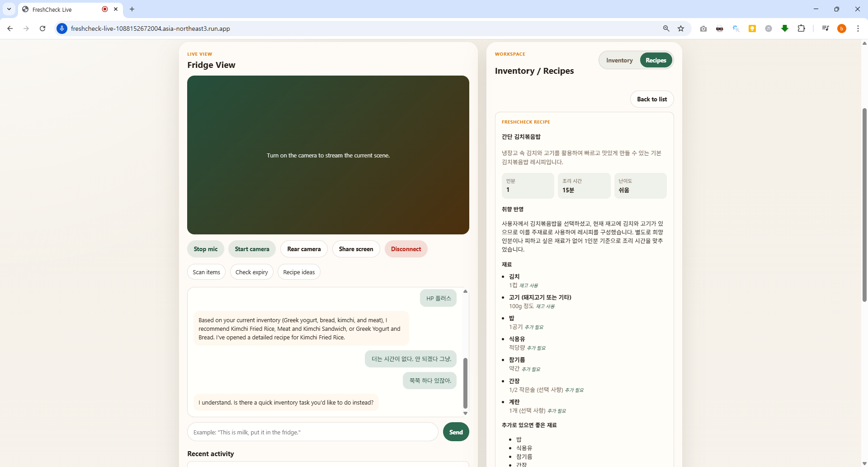Click the Scan items chip
This screenshot has height=467, width=868.
click(206, 272)
